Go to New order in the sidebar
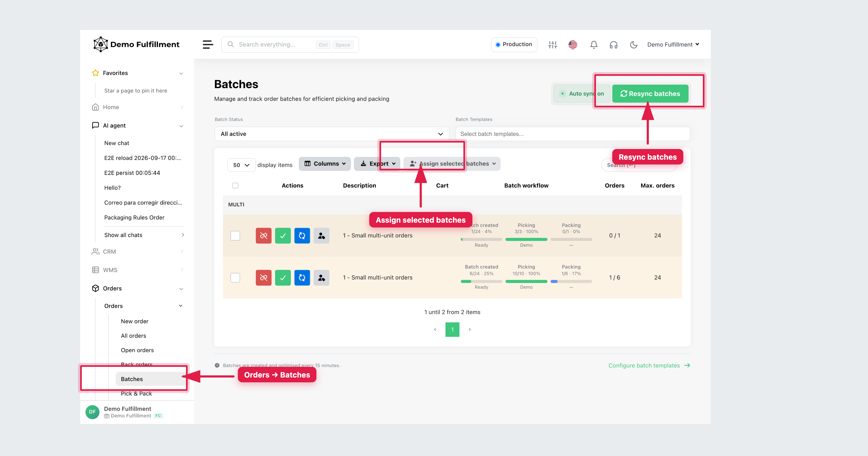This screenshot has width=868, height=456. [134, 321]
